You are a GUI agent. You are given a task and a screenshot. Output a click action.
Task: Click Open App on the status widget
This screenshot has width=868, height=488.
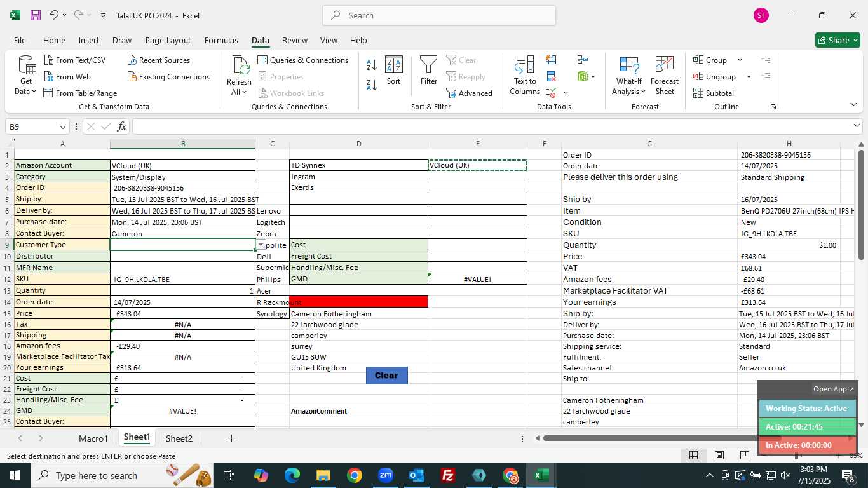[834, 389]
